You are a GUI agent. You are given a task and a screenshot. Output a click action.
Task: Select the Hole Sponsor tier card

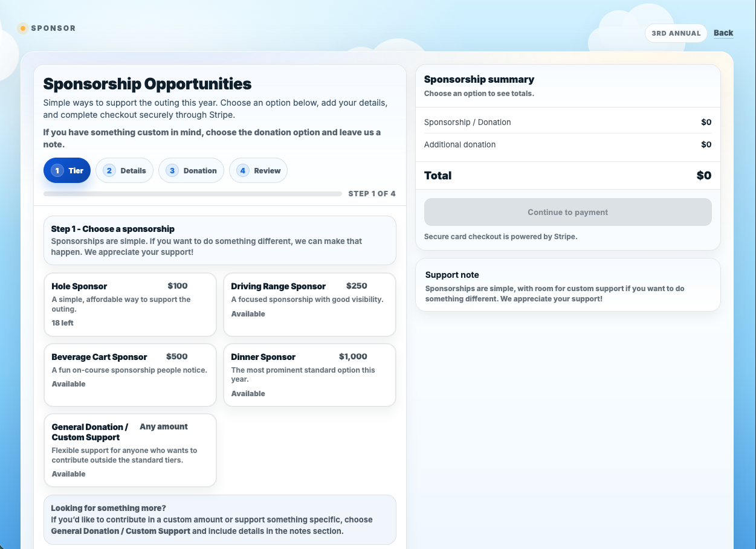pyautogui.click(x=130, y=304)
